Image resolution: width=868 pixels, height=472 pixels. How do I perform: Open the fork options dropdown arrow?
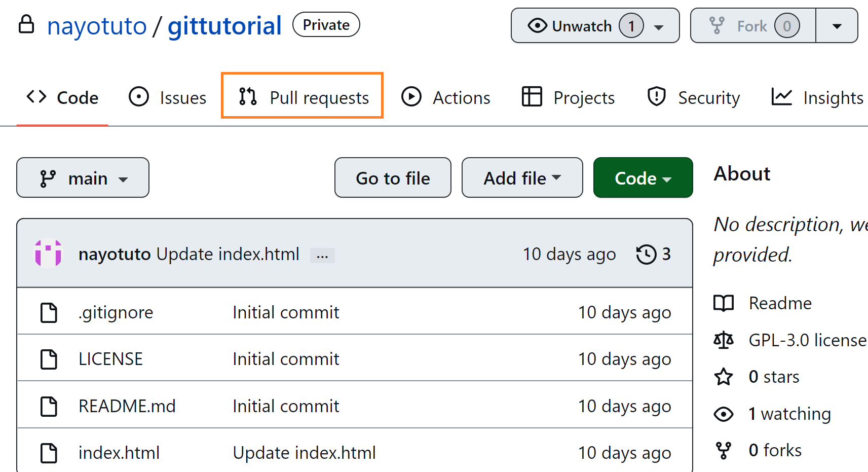(837, 26)
